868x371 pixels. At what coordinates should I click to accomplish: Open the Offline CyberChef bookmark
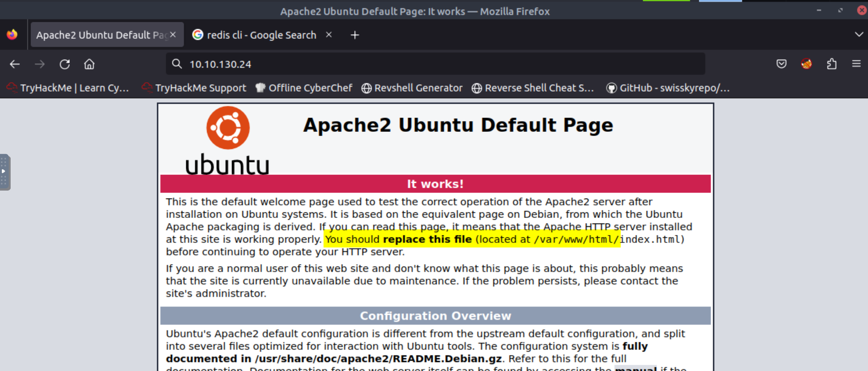coord(304,88)
